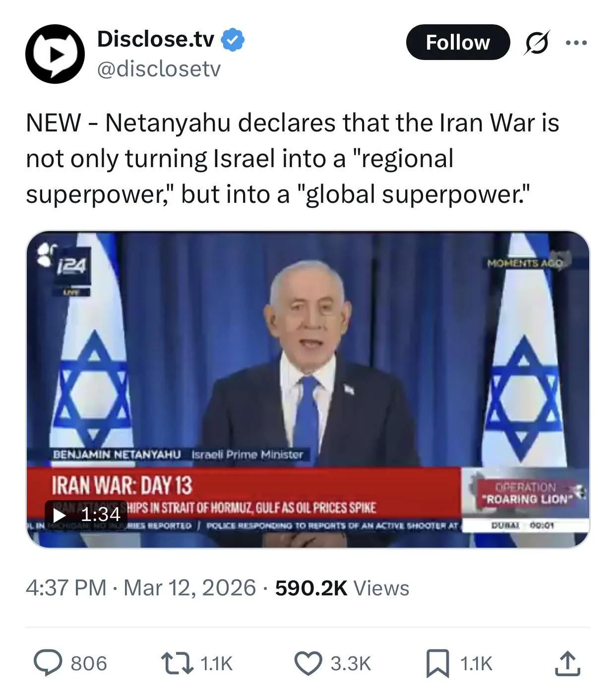Screen dimensions: 616x698
Task: Reply using the comment bubble icon
Action: point(48,663)
